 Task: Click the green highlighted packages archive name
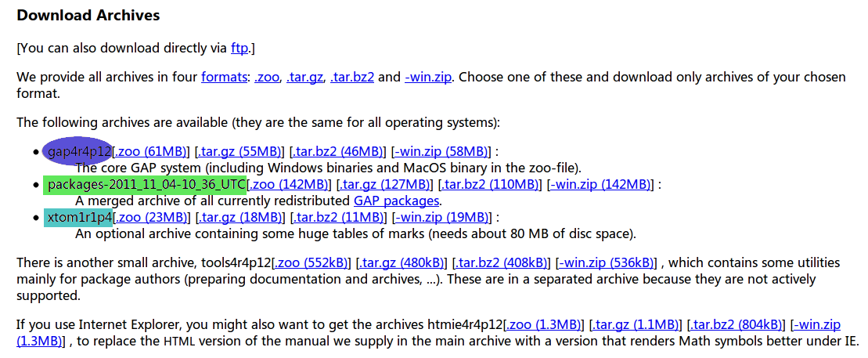[145, 184]
